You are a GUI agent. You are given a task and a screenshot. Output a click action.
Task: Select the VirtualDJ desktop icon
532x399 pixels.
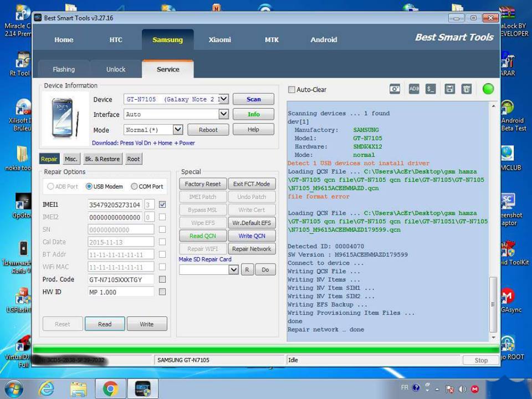(x=19, y=351)
